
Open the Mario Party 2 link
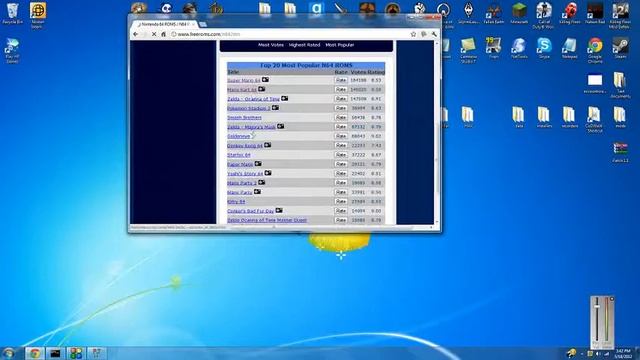pyautogui.click(x=242, y=183)
